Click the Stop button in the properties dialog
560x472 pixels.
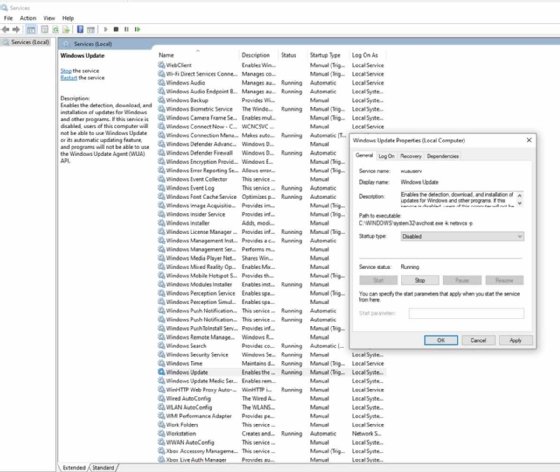420,280
